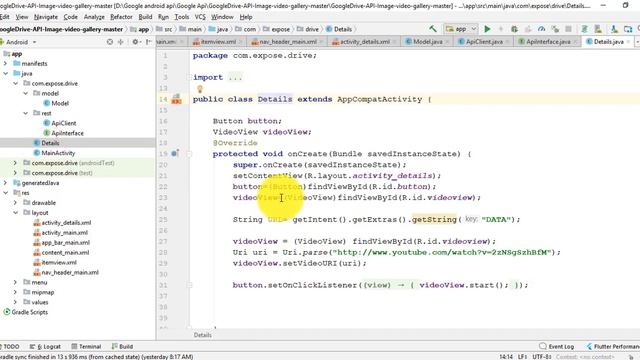Click the lightbulb intention icon above line 14
Image resolution: width=640 pixels, height=360 pixels.
tap(200, 89)
